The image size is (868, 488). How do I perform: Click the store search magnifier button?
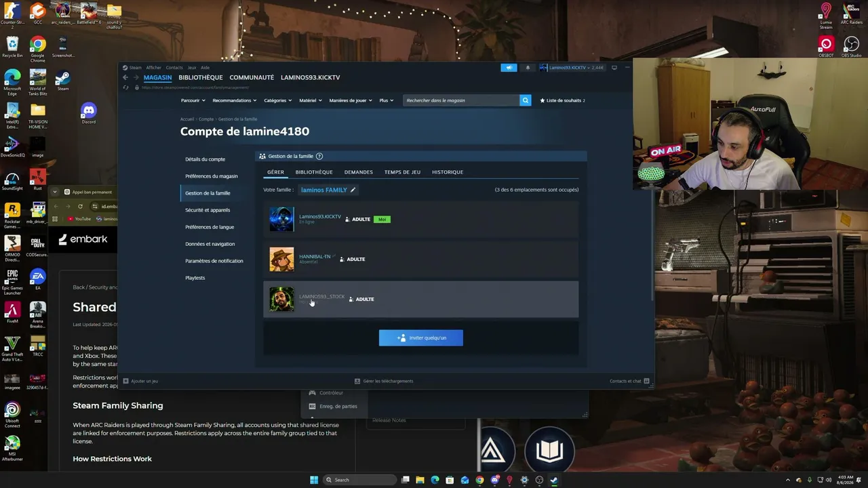click(525, 100)
